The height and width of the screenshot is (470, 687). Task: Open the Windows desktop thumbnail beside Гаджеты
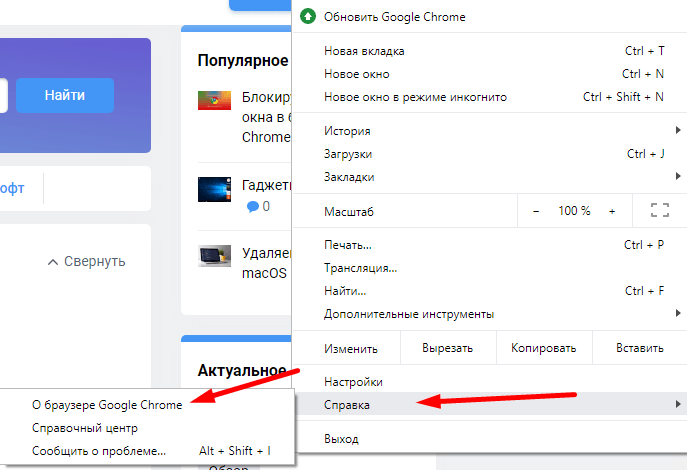(x=214, y=189)
